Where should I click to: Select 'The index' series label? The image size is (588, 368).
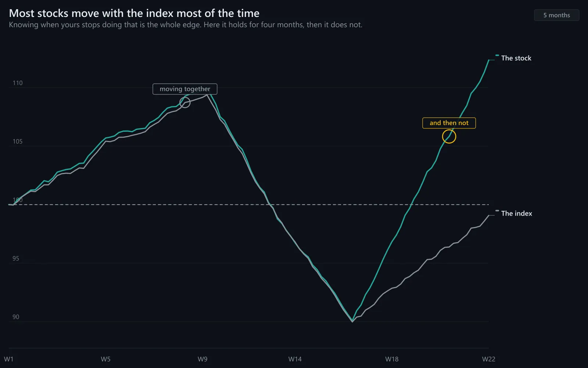pos(516,213)
